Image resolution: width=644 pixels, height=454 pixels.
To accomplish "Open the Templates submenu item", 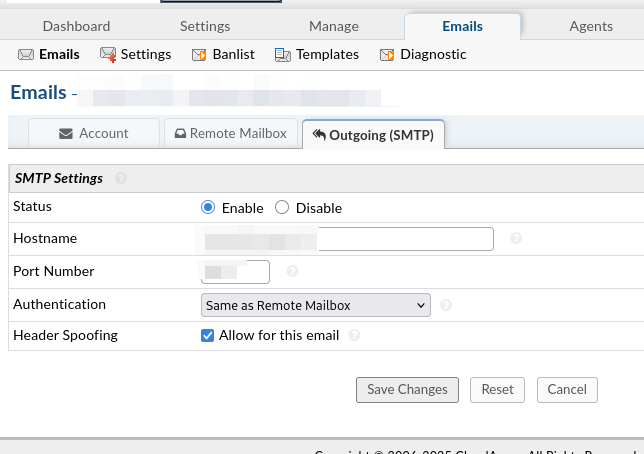I will (x=316, y=54).
